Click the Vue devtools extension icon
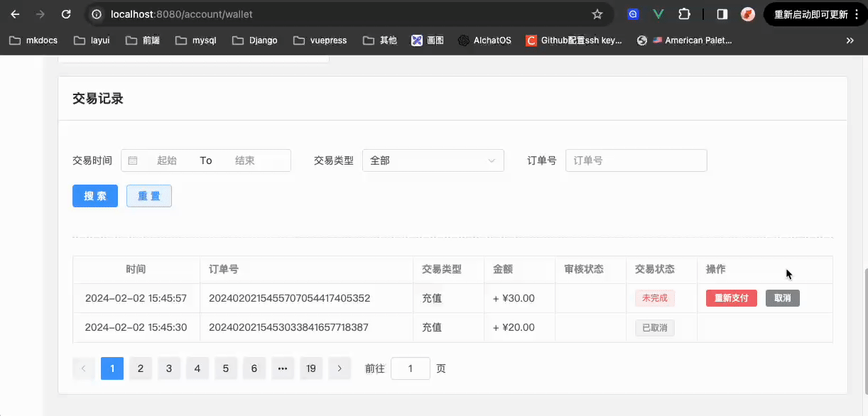The height and width of the screenshot is (416, 868). click(x=658, y=14)
